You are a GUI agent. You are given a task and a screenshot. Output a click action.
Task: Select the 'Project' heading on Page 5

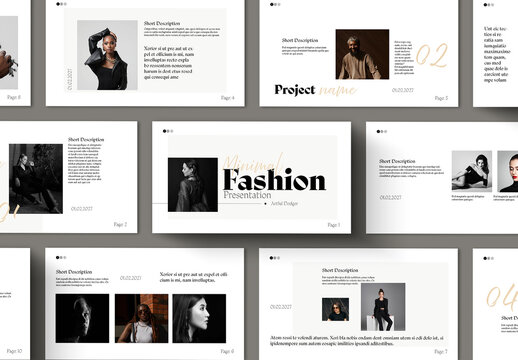tap(295, 90)
